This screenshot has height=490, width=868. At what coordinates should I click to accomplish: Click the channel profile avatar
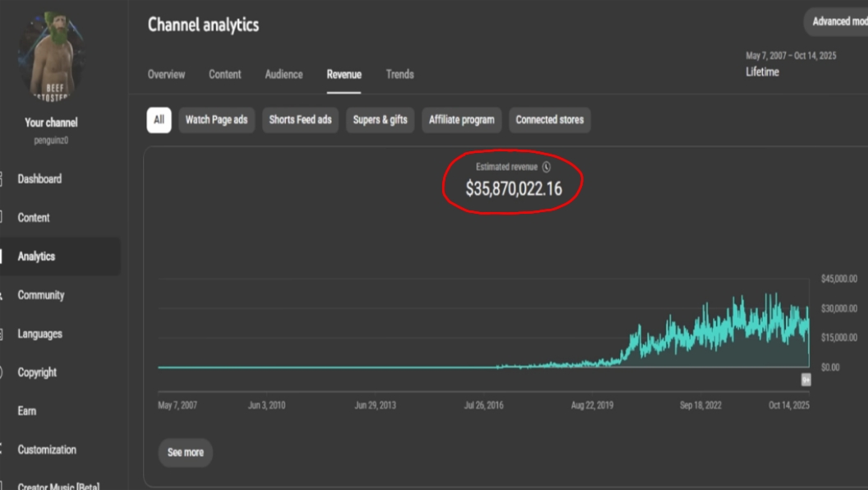tap(51, 57)
